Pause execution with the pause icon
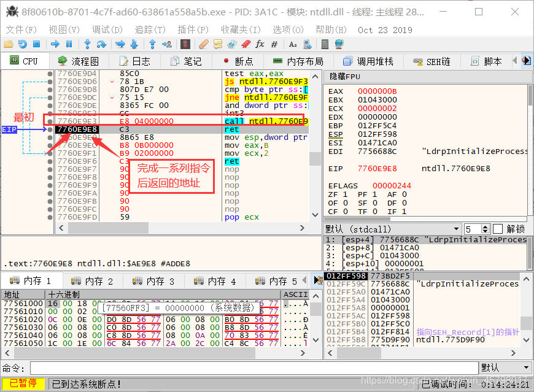 [x=69, y=44]
